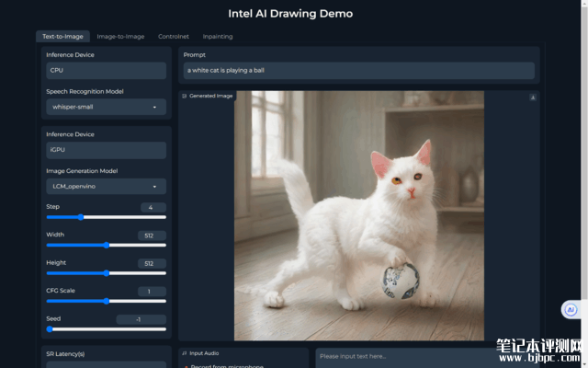
Task: Click the Generated Image label icon
Action: click(184, 96)
